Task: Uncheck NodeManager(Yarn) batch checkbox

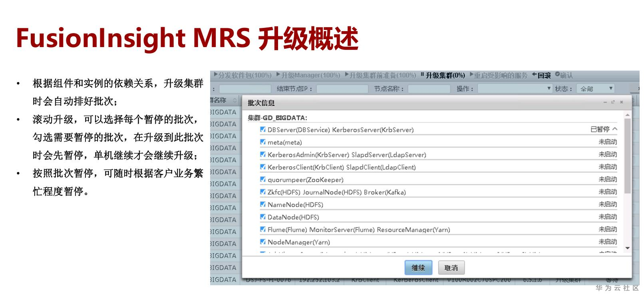Action: point(263,242)
